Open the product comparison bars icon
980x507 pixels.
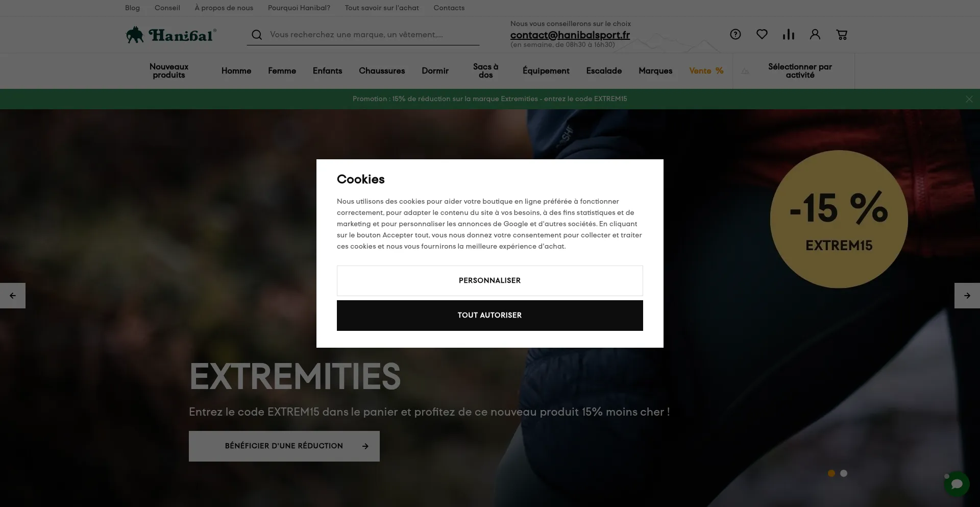[x=789, y=34]
